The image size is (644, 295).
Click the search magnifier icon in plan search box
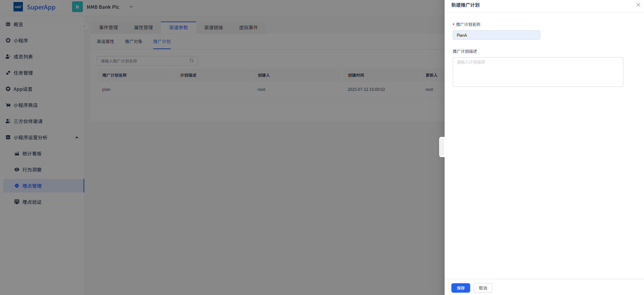[192, 61]
